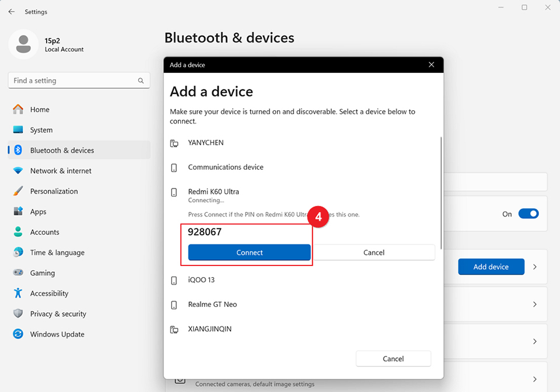Click the Find a setting field
The width and height of the screenshot is (560, 392).
[73, 81]
